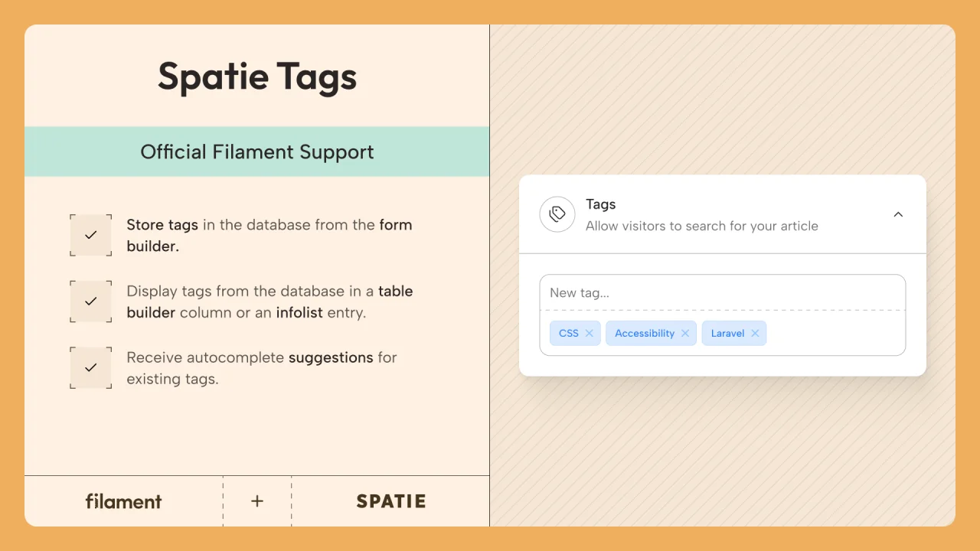980x551 pixels.
Task: Collapse the Tags section with the chevron
Action: (898, 214)
